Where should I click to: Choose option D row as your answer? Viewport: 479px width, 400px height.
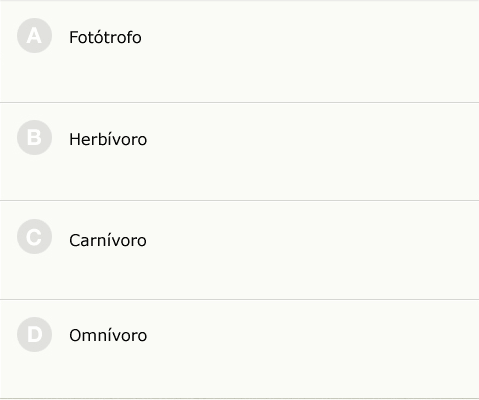pyautogui.click(x=239, y=349)
